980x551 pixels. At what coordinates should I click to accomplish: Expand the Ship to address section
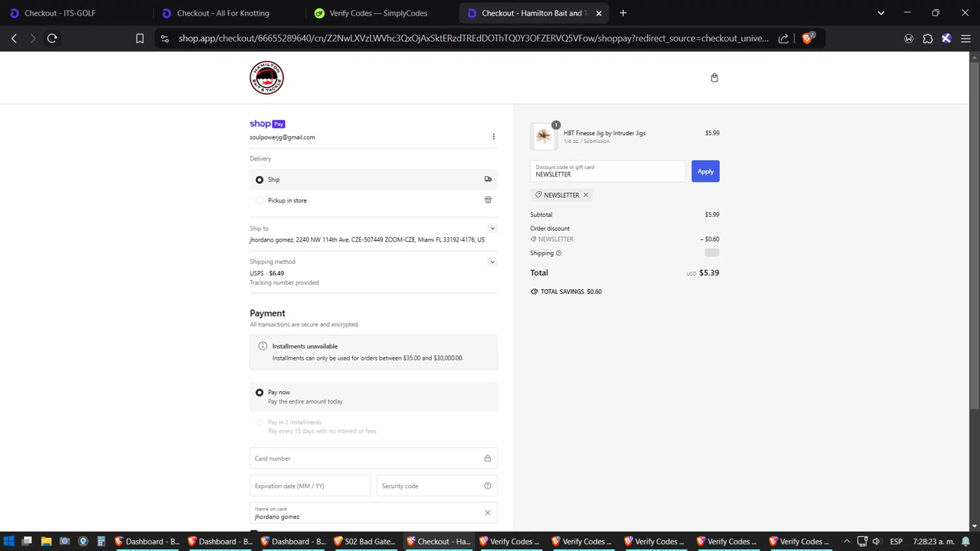493,228
